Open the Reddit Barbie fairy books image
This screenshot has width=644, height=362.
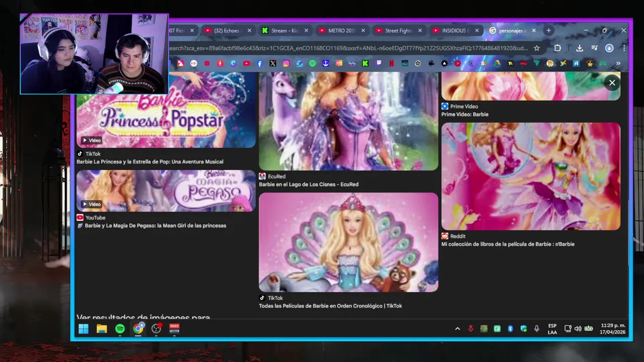click(531, 176)
